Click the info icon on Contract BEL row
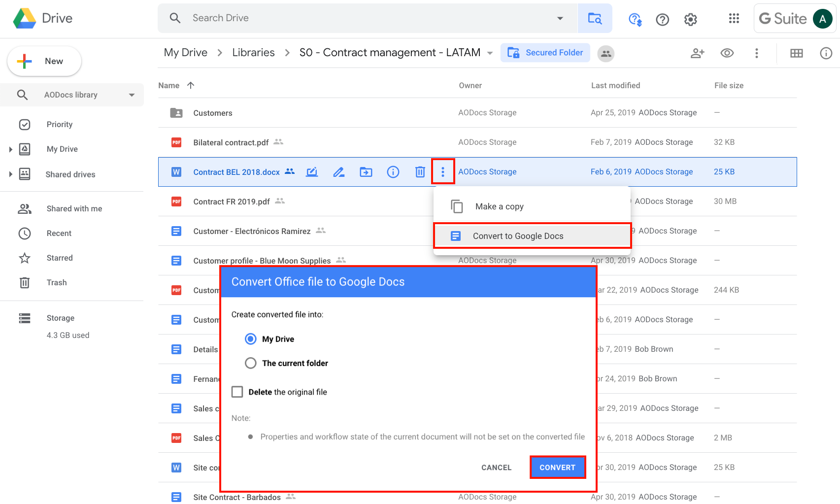Screen dimensions: 840x504 (393, 172)
